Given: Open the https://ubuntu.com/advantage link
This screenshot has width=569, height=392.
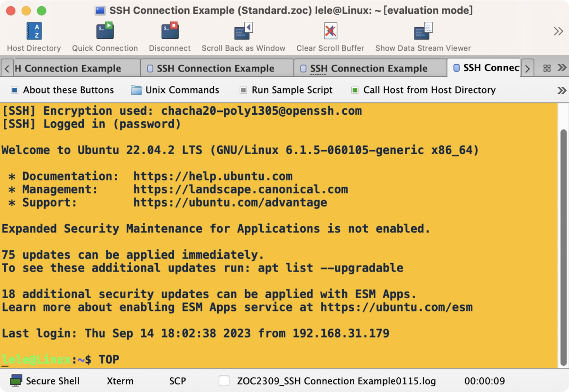Looking at the screenshot, I should [230, 202].
